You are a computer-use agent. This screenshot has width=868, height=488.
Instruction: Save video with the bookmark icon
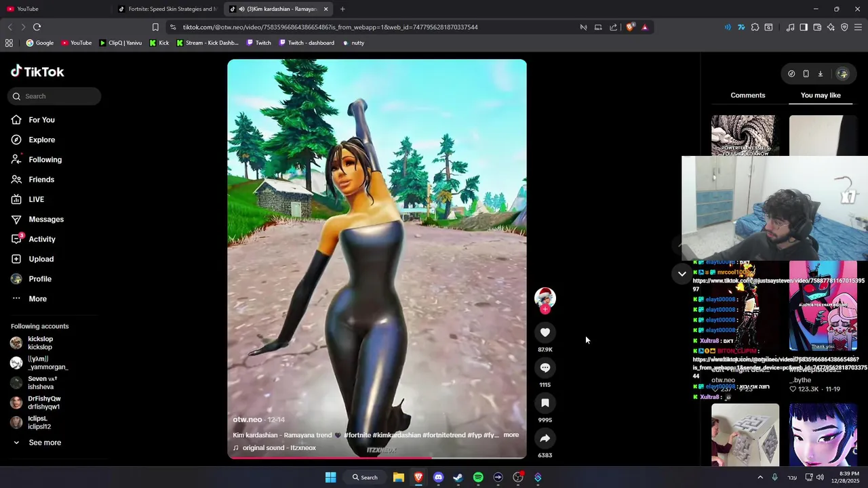point(545,403)
